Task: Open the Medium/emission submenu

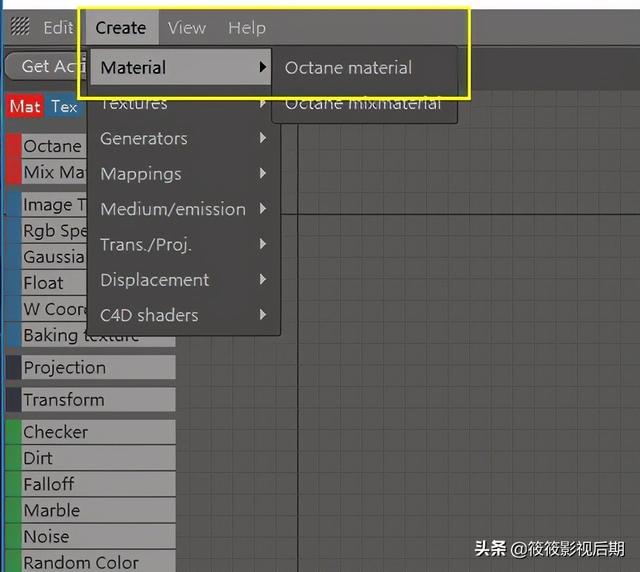Action: point(184,209)
